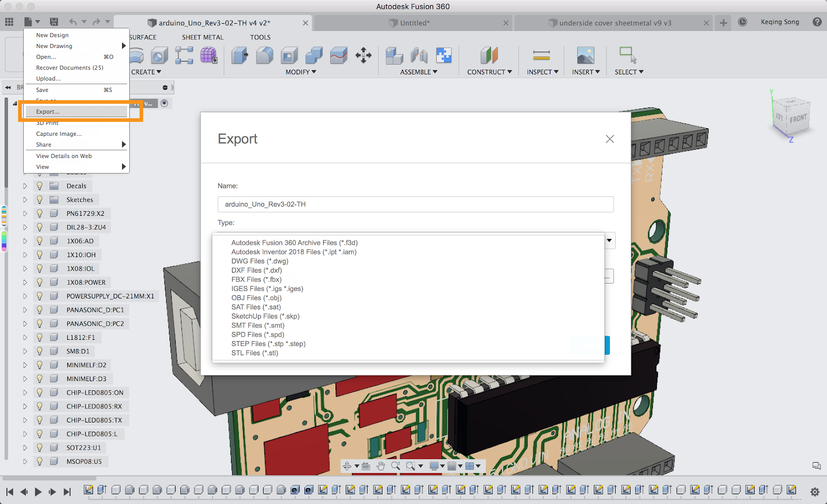The width and height of the screenshot is (827, 504).
Task: Open the Job Status clock icon
Action: point(742,22)
